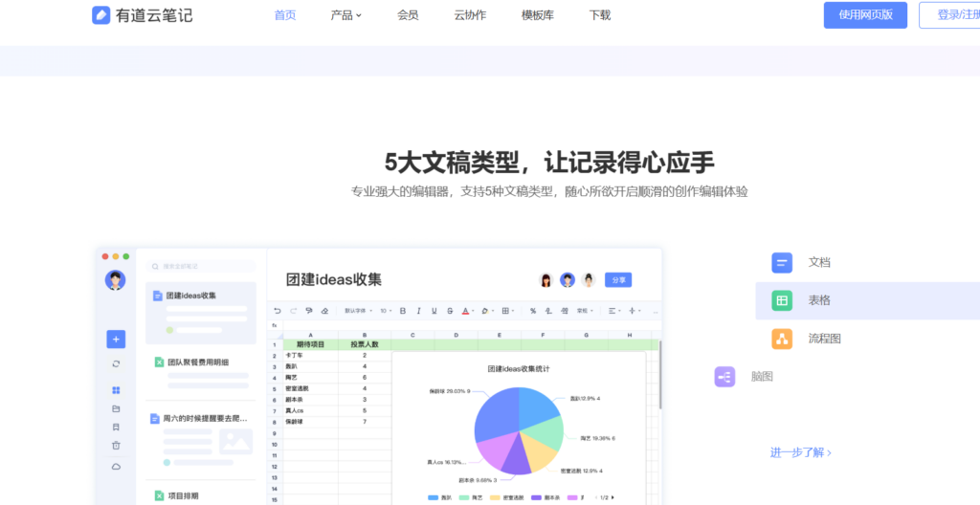Select the 卡丁车 cell
This screenshot has width=980, height=505.
(x=311, y=355)
